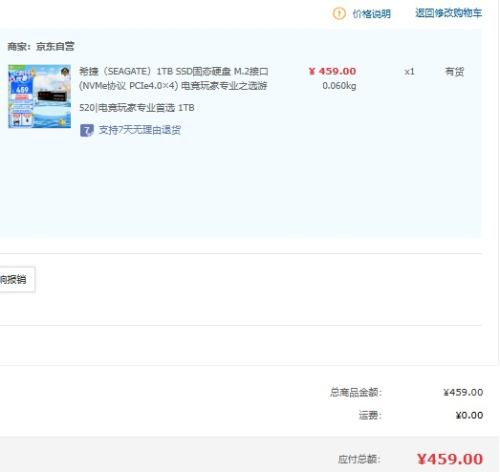The image size is (500, 472).
Task: Select the 支持7天无理由退货 text
Action: [x=140, y=130]
